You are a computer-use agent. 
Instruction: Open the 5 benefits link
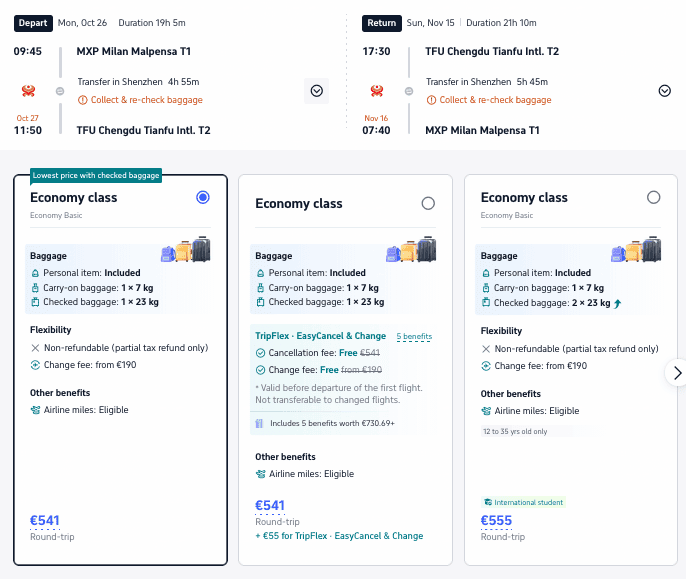[x=414, y=336]
